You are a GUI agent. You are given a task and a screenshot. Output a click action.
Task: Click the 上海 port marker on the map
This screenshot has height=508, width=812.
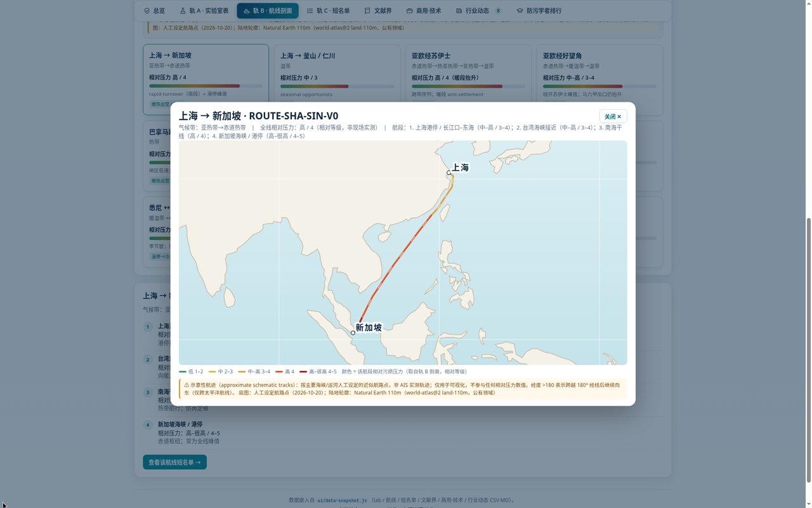click(x=449, y=173)
